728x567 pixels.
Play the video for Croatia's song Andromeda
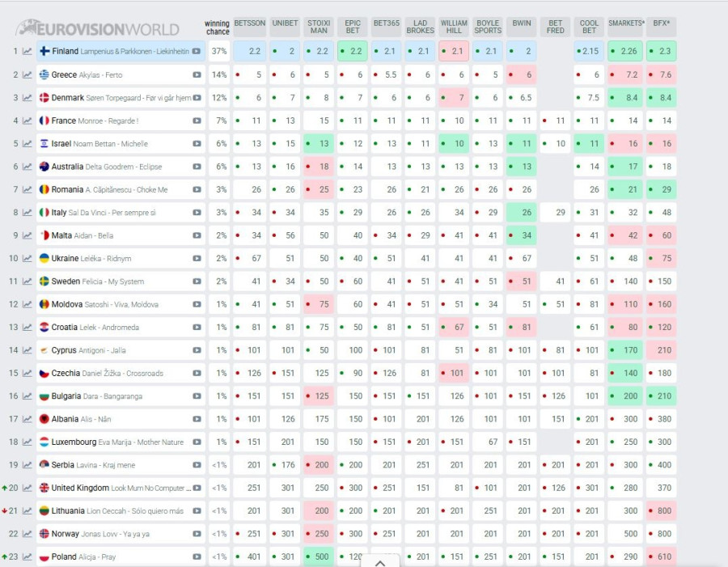pyautogui.click(x=197, y=328)
